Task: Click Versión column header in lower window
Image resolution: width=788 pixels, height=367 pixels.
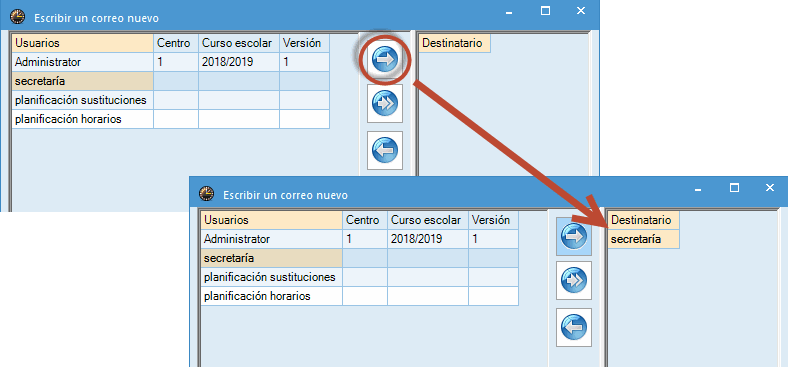Action: click(494, 220)
